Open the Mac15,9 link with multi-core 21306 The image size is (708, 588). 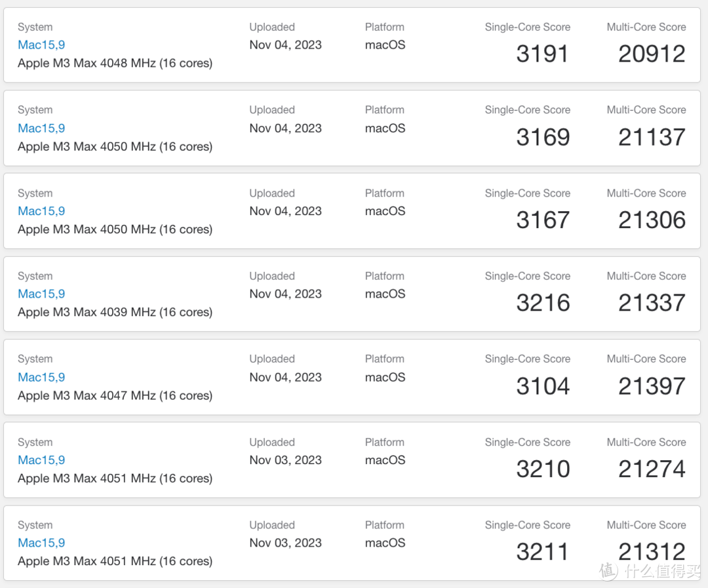tap(41, 211)
